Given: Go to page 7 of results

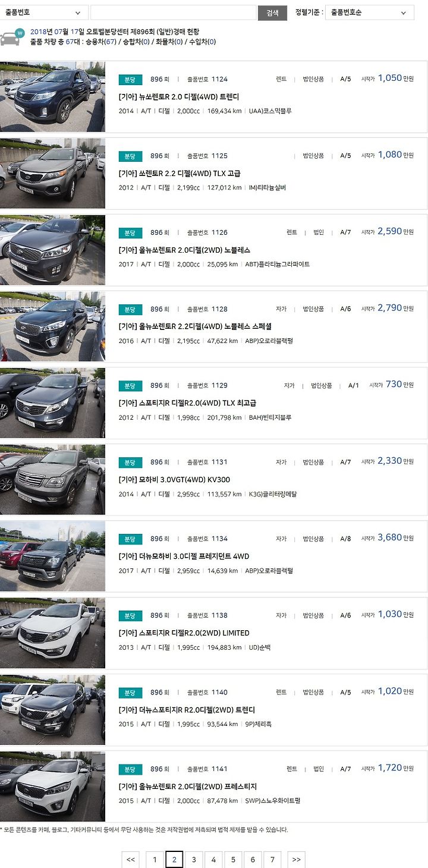Looking at the screenshot, I should click(x=272, y=860).
